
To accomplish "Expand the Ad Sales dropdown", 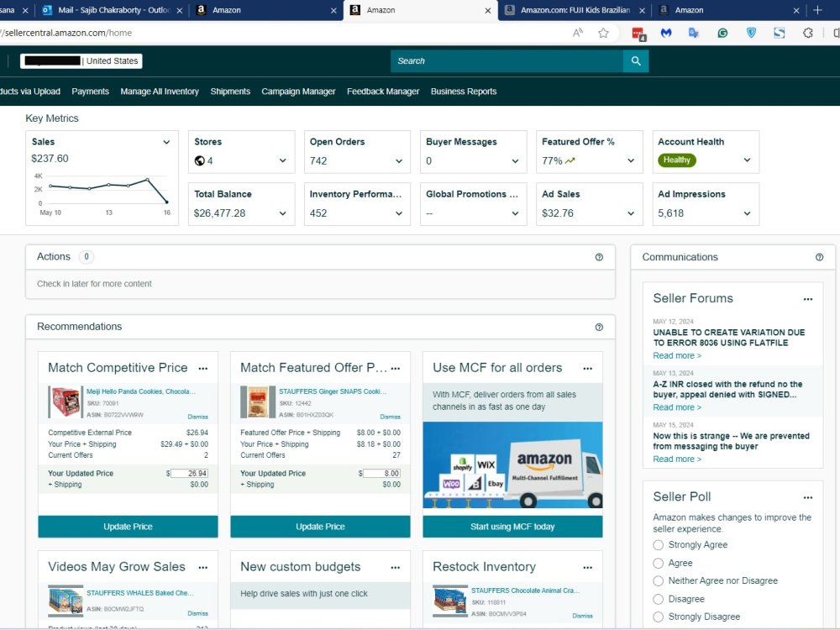I will (x=631, y=213).
